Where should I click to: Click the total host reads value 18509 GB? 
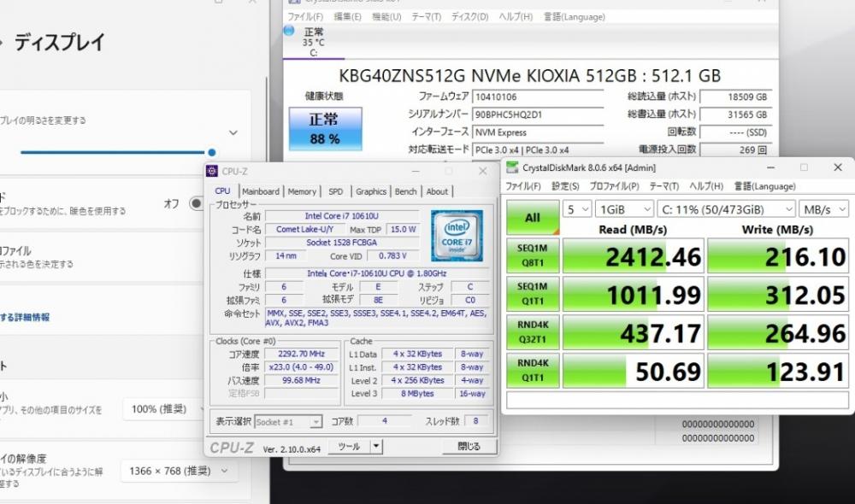[x=735, y=97]
